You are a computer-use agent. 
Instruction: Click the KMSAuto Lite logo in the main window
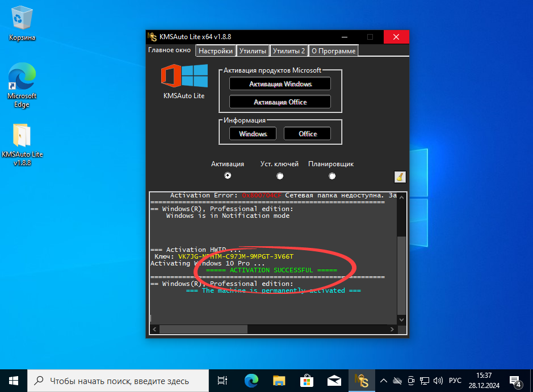[183, 75]
